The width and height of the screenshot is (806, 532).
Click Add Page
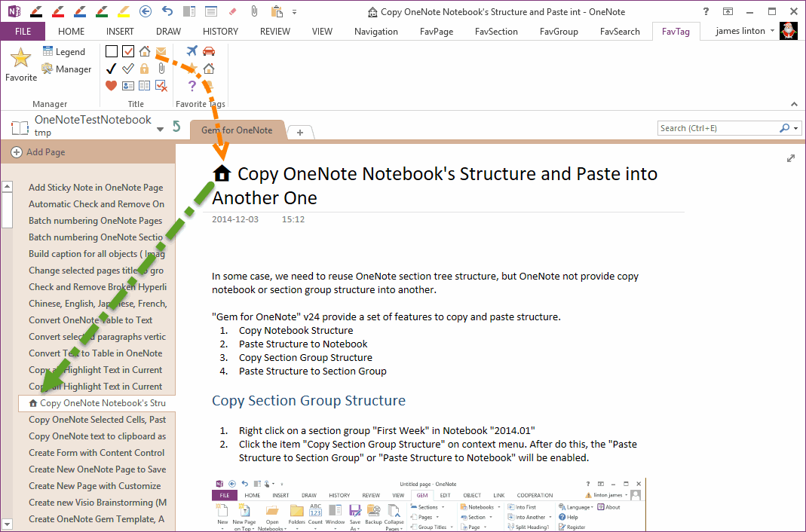point(38,152)
